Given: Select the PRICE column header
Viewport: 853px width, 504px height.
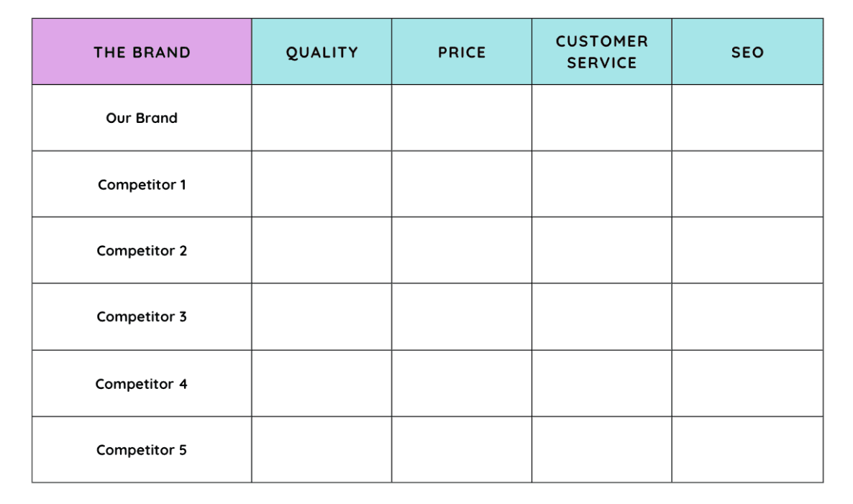Looking at the screenshot, I should (x=462, y=52).
